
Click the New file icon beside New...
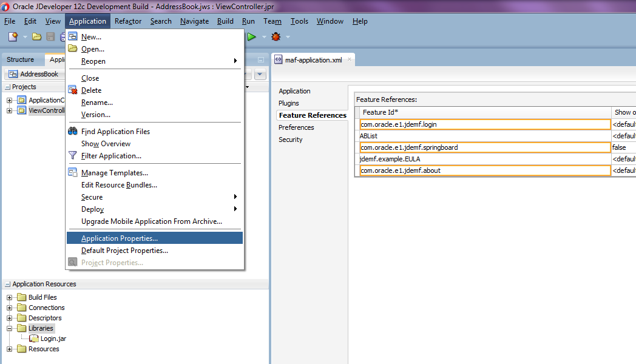(x=73, y=36)
